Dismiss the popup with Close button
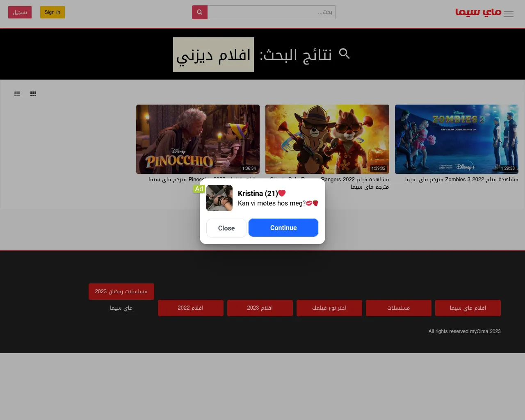 pos(226,228)
